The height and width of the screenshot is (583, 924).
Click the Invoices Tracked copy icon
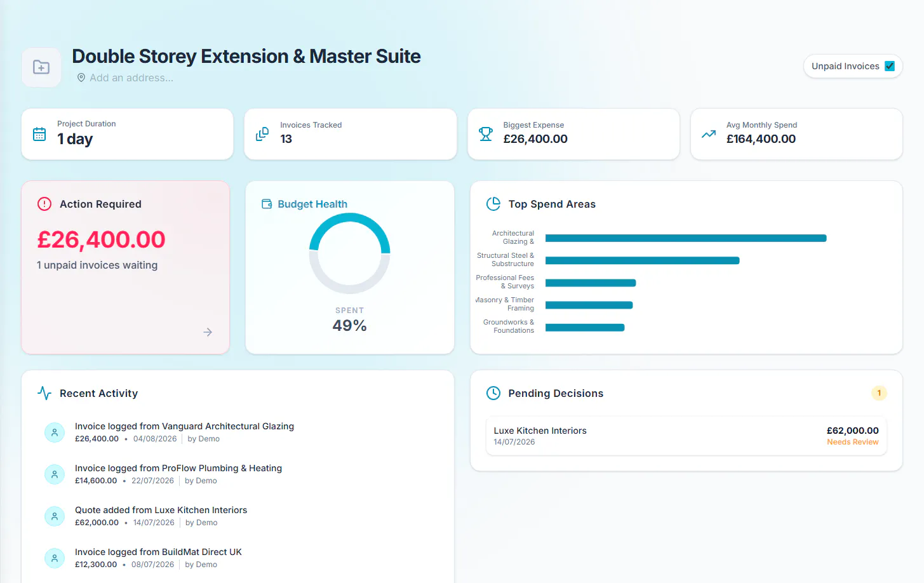pyautogui.click(x=262, y=134)
